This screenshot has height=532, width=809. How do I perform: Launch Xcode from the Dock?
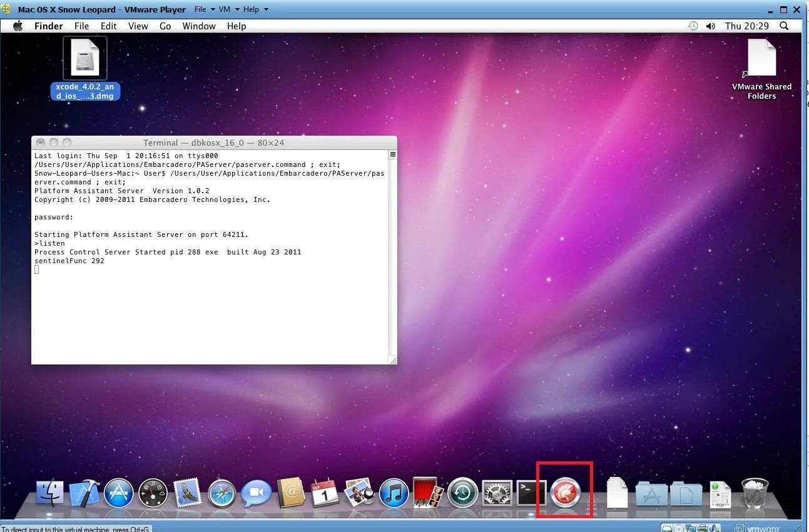tap(84, 493)
